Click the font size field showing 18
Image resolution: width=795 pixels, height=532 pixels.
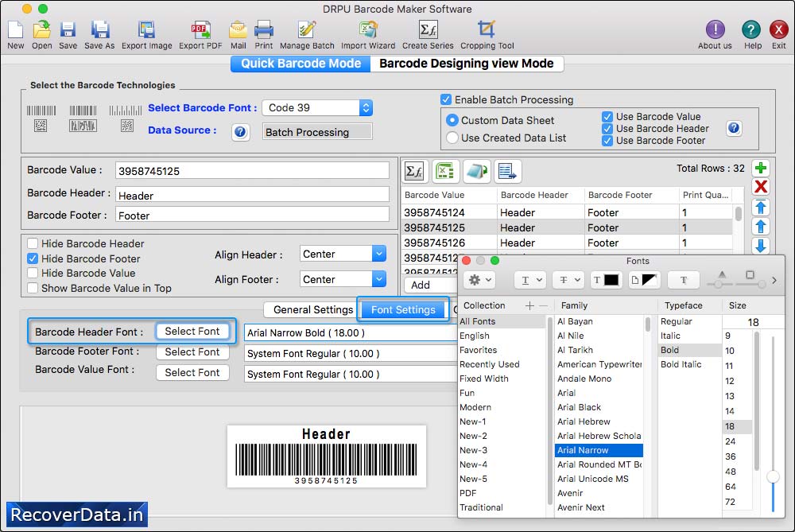click(752, 321)
